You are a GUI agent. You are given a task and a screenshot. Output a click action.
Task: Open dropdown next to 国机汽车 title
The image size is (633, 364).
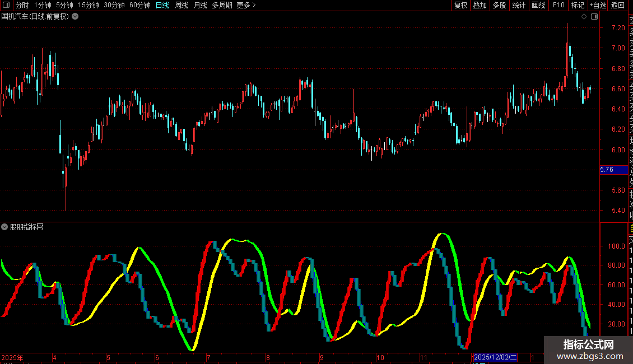coord(75,17)
